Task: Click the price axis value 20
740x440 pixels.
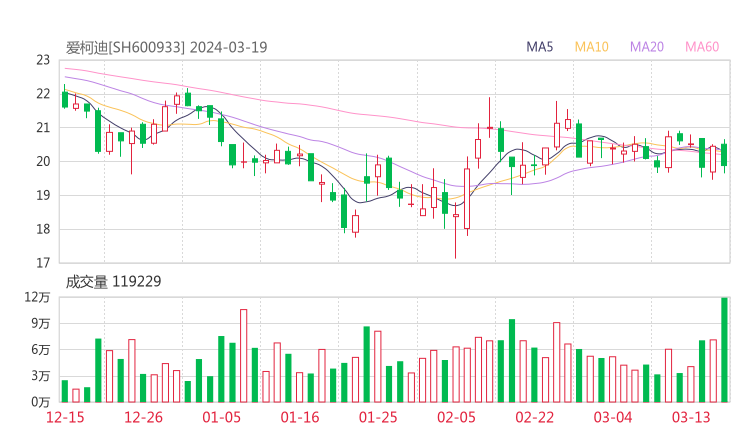Action: pos(43,161)
